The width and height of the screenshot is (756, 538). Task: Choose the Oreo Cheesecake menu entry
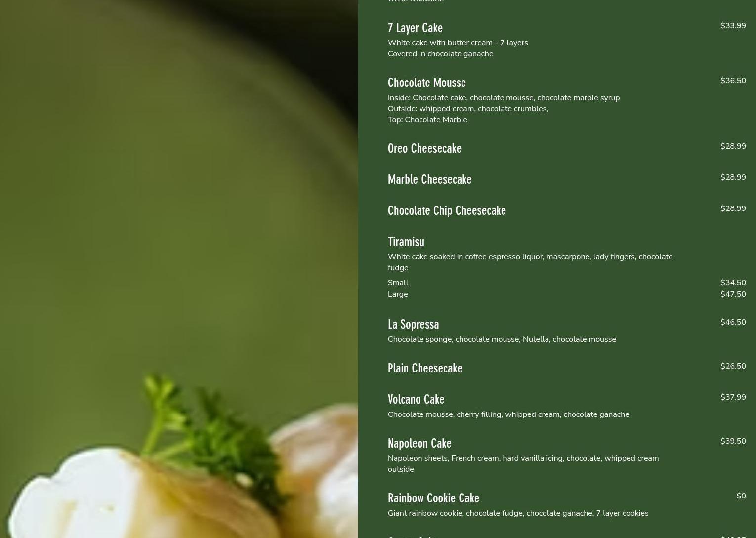point(424,148)
